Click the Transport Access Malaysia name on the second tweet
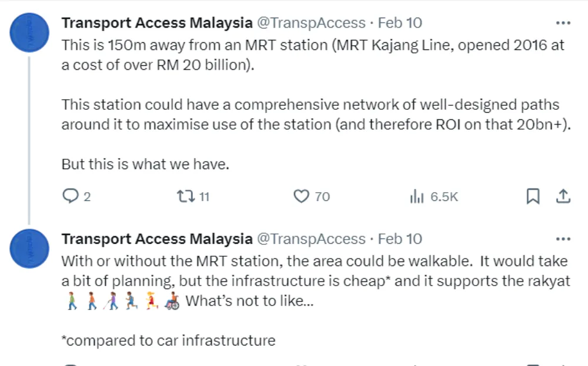588x366 pixels. [x=156, y=239]
